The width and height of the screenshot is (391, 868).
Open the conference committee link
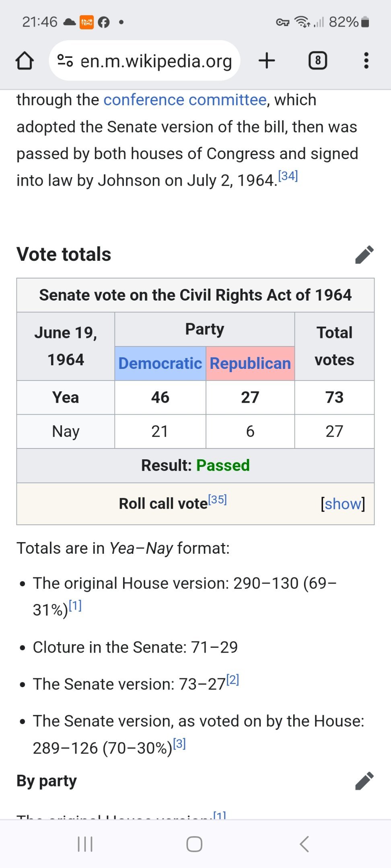click(185, 100)
